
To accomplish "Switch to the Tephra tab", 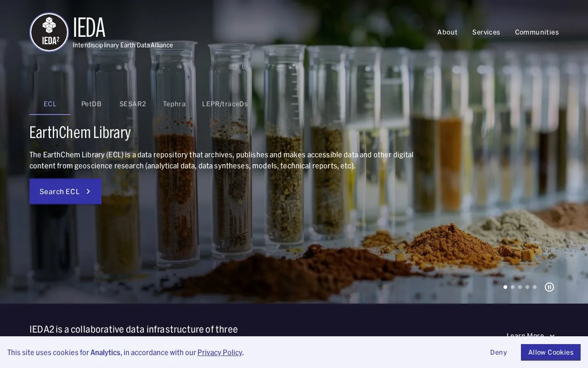I will (174, 104).
